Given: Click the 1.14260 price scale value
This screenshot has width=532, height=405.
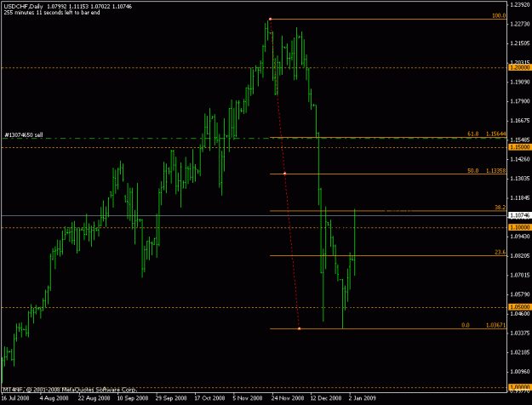Looking at the screenshot, I should [x=520, y=159].
